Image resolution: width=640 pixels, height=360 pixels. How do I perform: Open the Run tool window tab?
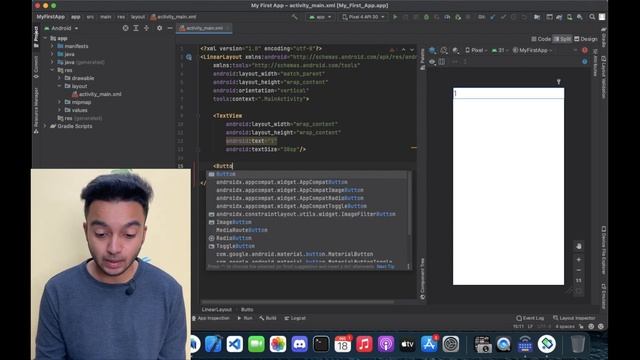[245, 318]
